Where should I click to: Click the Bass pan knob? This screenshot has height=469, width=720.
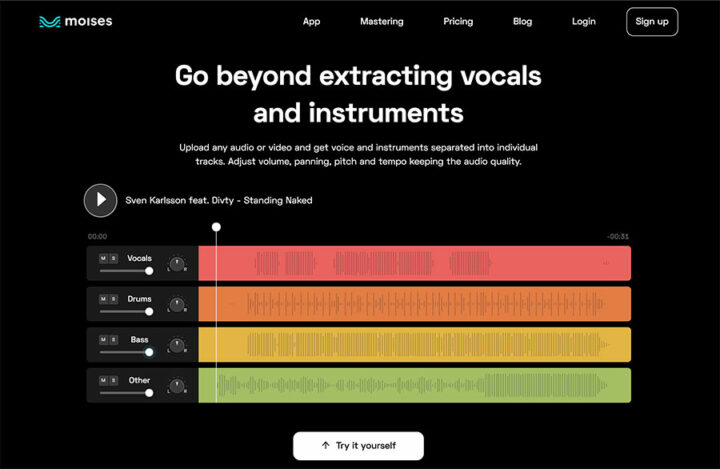point(176,345)
